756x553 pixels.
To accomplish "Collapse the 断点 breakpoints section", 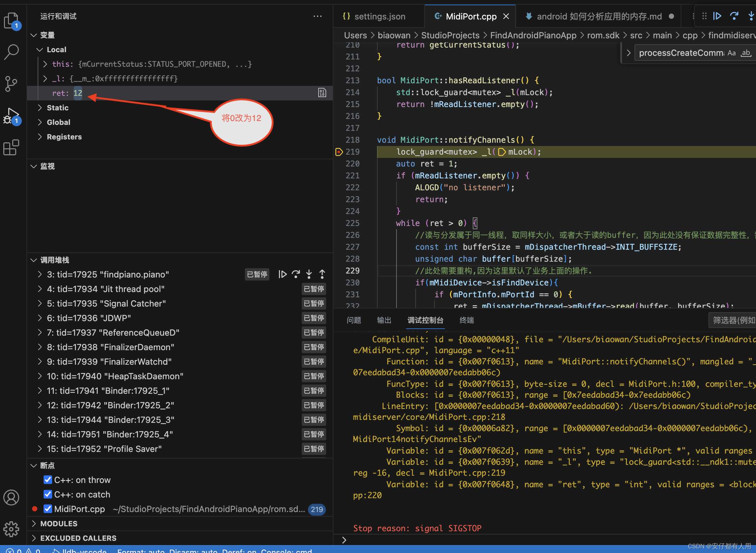I will pos(34,465).
